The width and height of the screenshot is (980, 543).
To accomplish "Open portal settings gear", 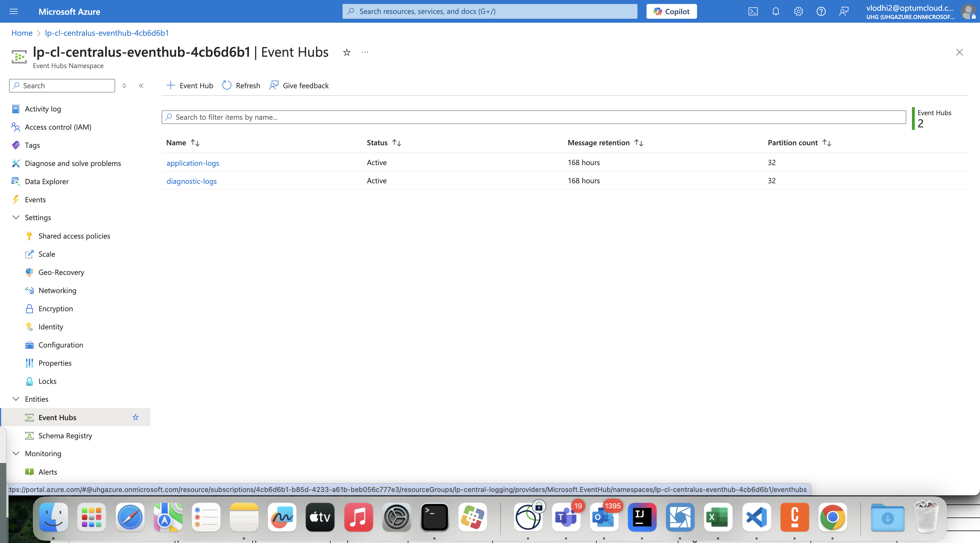I will coord(798,11).
